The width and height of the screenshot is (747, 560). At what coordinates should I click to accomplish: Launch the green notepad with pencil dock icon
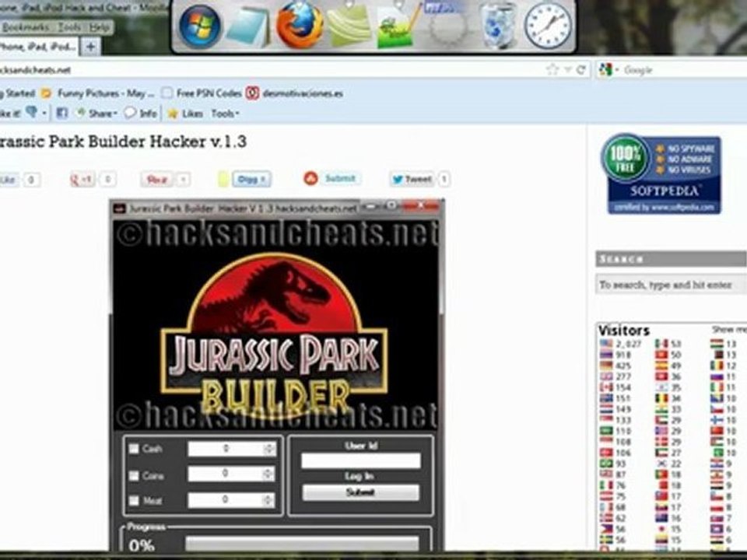pyautogui.click(x=398, y=26)
